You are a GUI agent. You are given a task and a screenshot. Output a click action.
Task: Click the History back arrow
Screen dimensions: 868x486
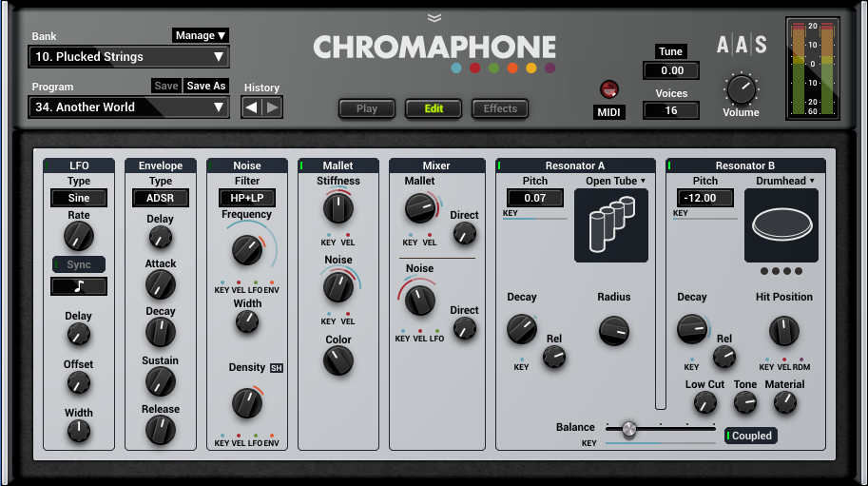click(251, 107)
